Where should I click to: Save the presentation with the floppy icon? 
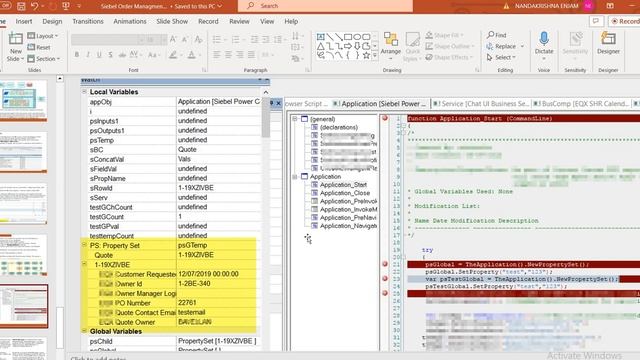(x=21, y=6)
